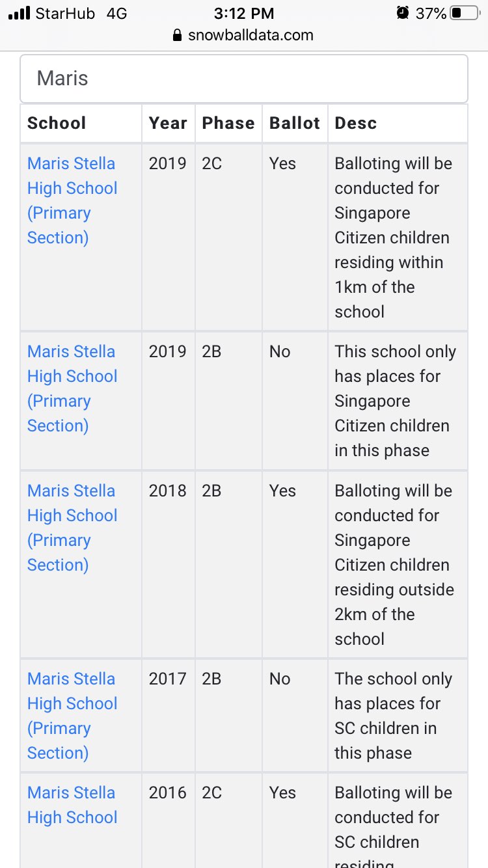The width and height of the screenshot is (488, 868).
Task: Open Maris Stella link in 2016 row
Action: pyautogui.click(x=72, y=805)
